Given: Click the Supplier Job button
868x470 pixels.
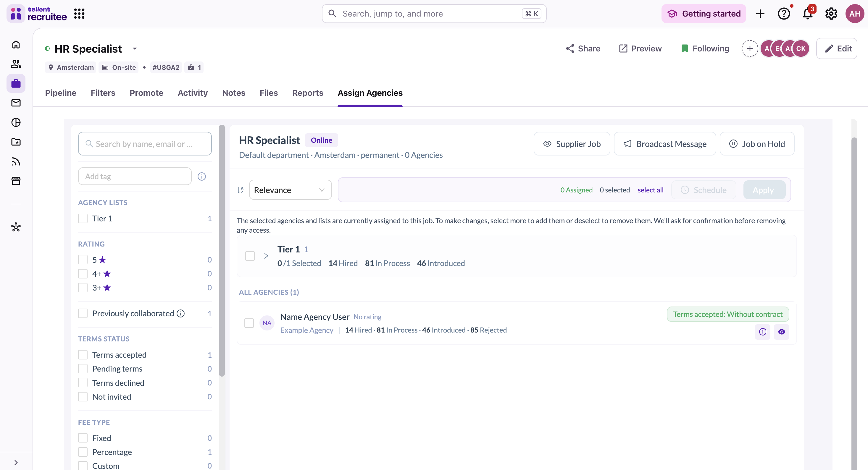Looking at the screenshot, I should [x=572, y=144].
